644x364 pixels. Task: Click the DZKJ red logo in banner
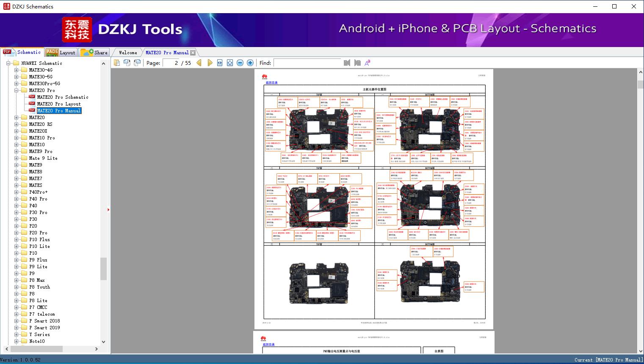pyautogui.click(x=77, y=29)
